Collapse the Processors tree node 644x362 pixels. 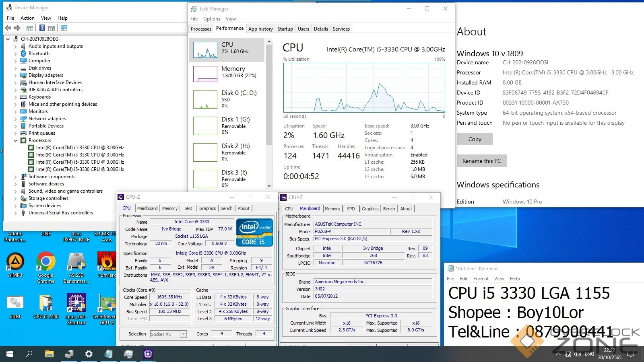pos(16,140)
